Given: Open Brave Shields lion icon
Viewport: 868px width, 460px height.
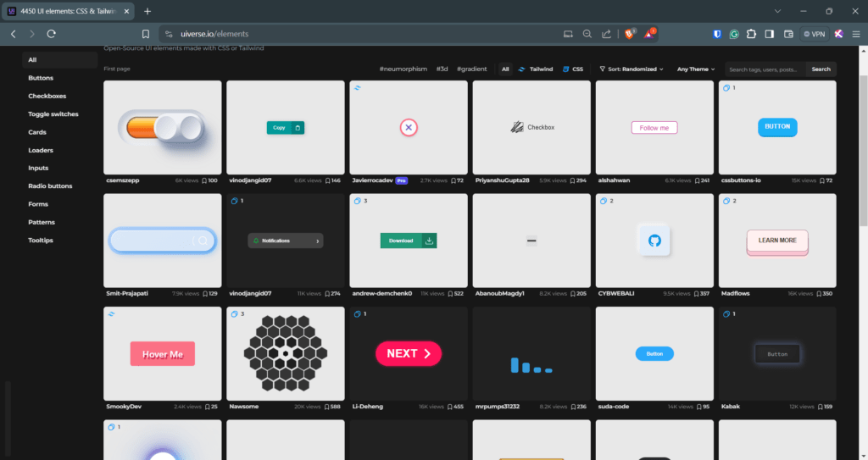Looking at the screenshot, I should pos(630,34).
